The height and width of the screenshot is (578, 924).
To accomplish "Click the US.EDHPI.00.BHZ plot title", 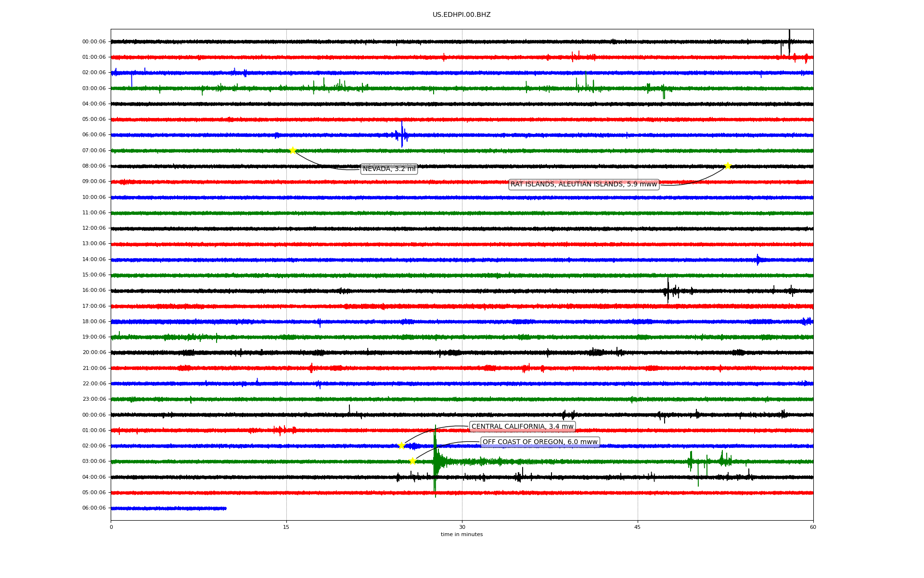I will click(462, 15).
